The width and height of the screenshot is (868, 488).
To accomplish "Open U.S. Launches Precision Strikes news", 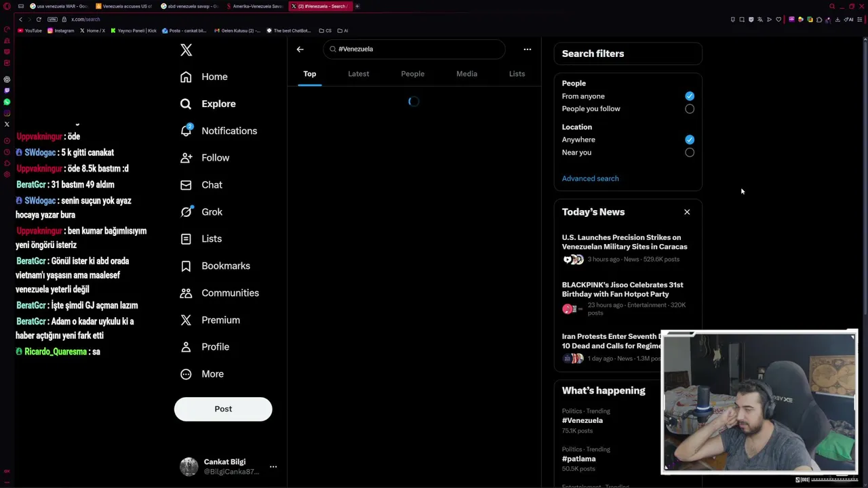I will (x=625, y=242).
